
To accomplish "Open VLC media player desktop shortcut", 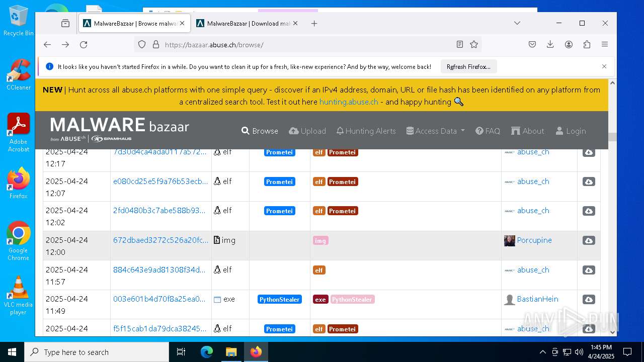I will 18,296.
